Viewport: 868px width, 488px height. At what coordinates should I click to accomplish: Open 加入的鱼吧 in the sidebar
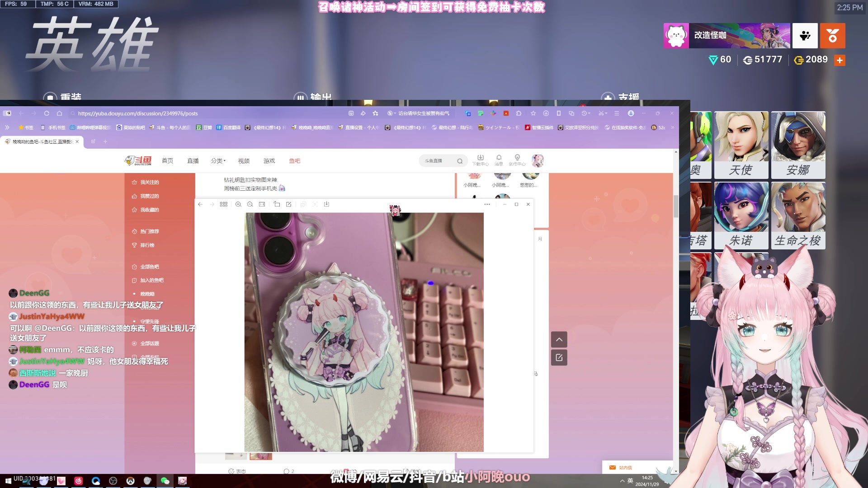pos(147,280)
